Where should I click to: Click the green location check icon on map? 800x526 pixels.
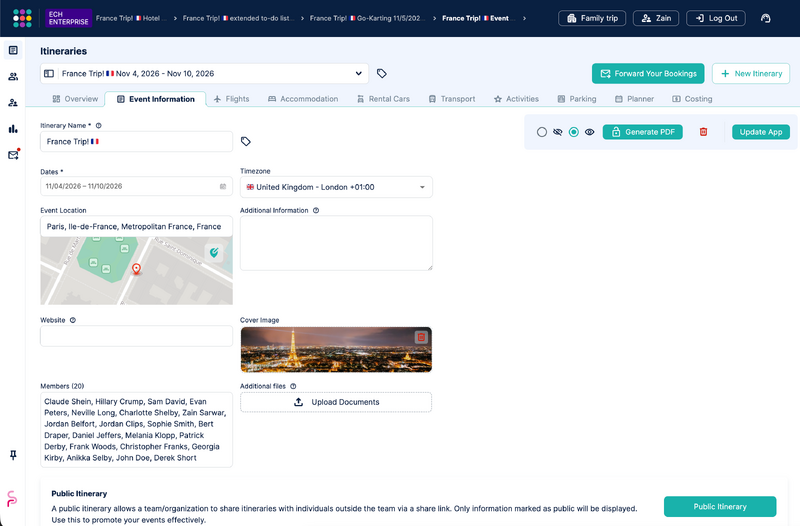click(214, 252)
